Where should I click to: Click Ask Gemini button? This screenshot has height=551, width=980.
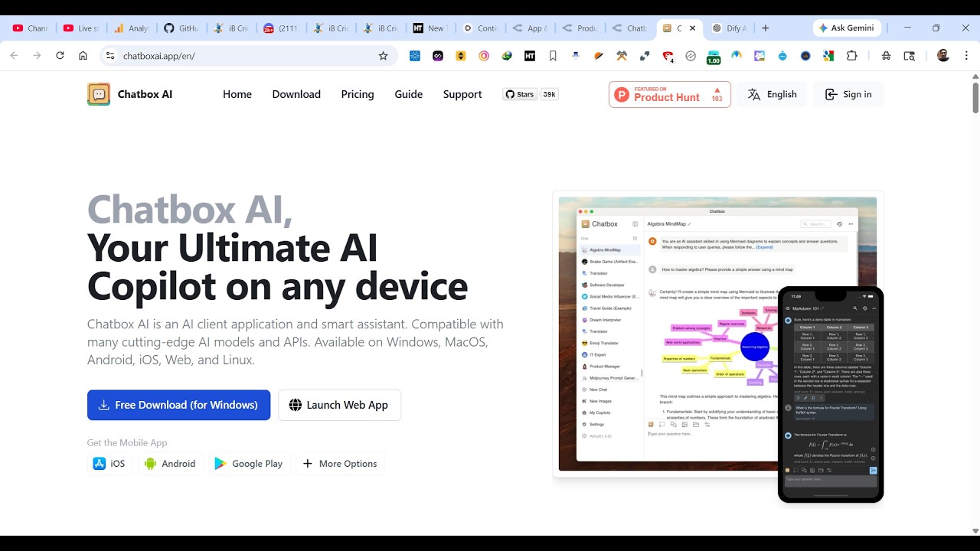[848, 28]
